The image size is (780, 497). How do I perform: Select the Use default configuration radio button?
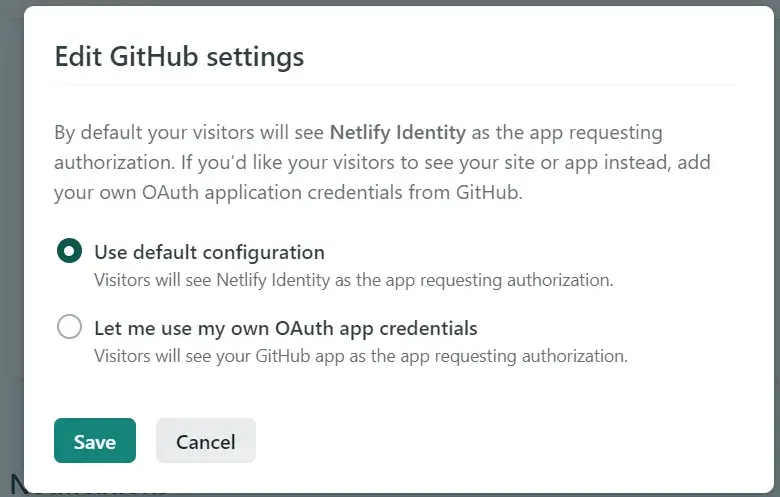[x=69, y=251]
